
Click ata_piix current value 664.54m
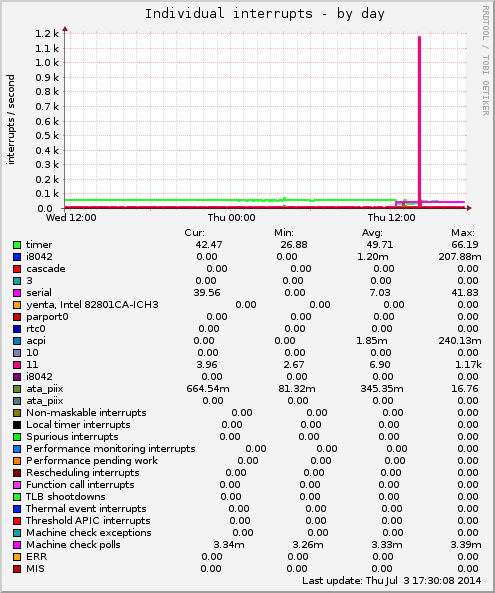208,389
